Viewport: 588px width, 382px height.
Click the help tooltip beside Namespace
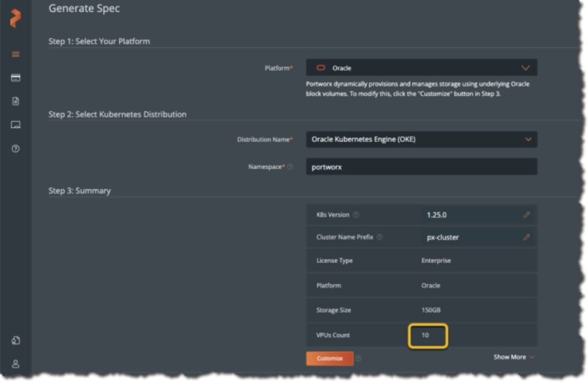tap(291, 167)
